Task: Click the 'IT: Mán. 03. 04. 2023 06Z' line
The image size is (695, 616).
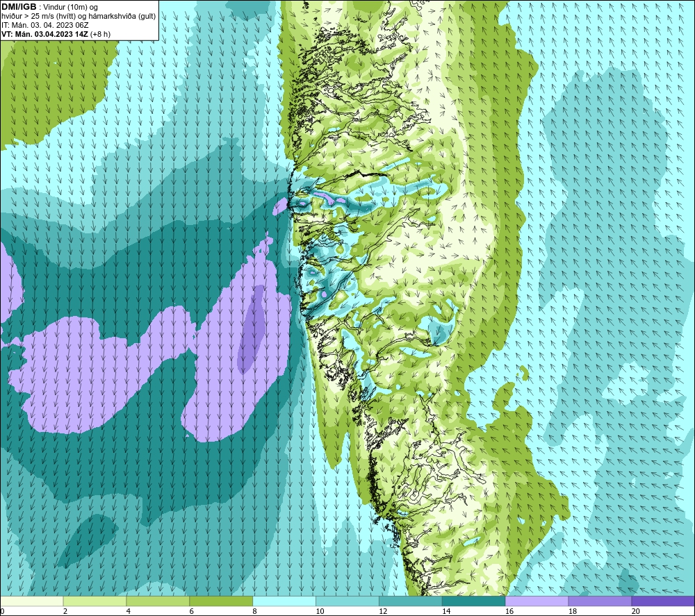Action: [45, 25]
